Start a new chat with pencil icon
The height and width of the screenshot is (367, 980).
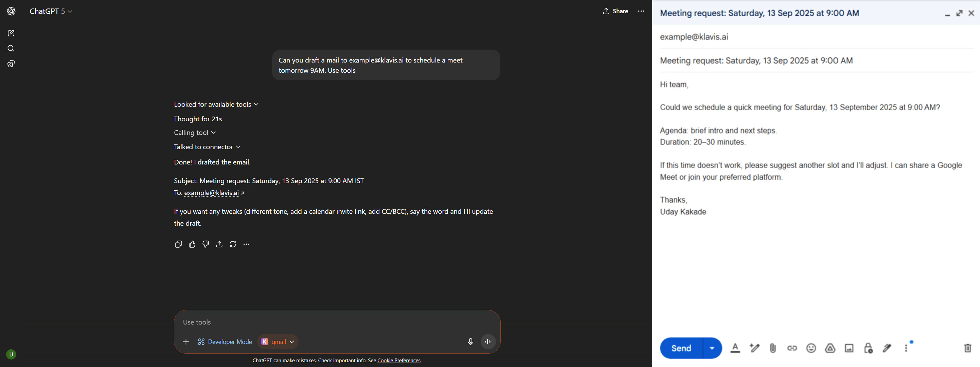[x=11, y=33]
